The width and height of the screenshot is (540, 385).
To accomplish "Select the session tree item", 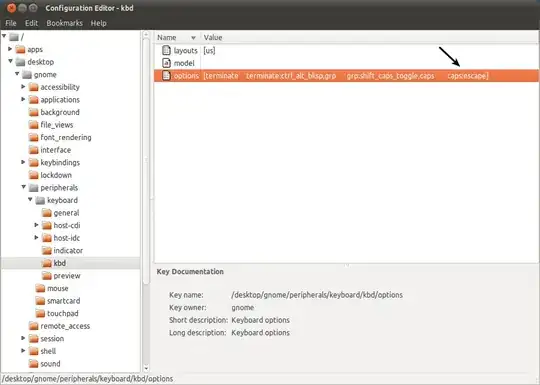I will pos(52,339).
